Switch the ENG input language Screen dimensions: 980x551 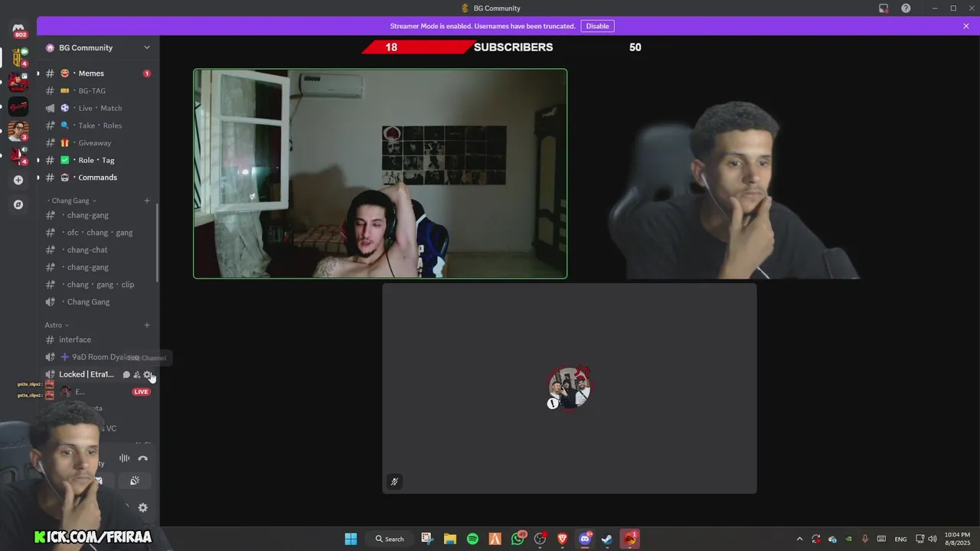coord(900,539)
